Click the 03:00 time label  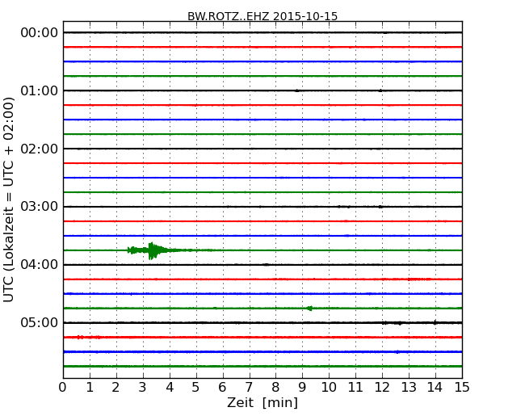[40, 206]
